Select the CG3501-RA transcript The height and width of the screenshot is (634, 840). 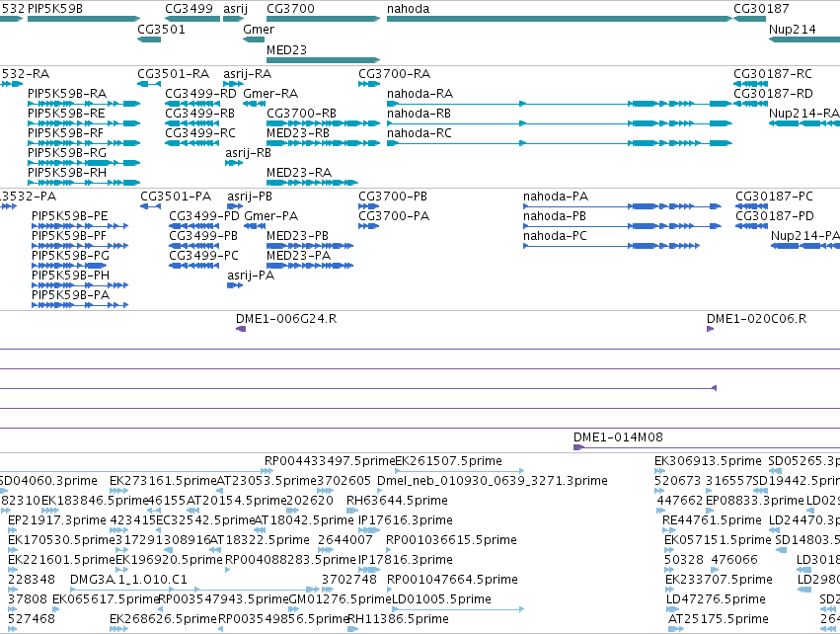pyautogui.click(x=149, y=84)
